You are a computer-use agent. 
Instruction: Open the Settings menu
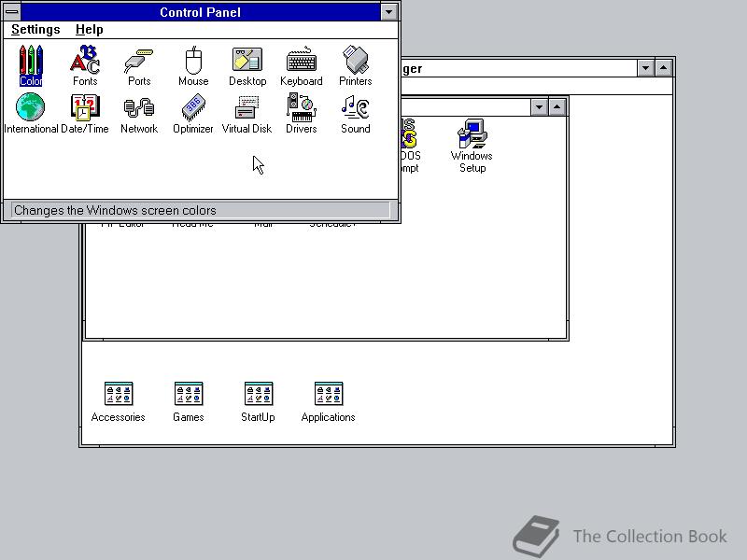[35, 30]
